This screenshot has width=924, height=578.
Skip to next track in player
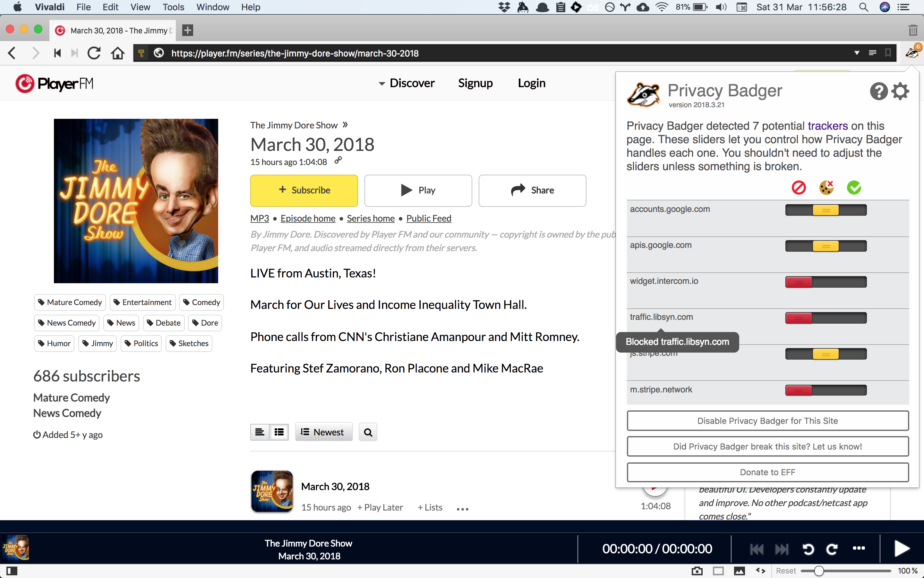[x=782, y=549]
